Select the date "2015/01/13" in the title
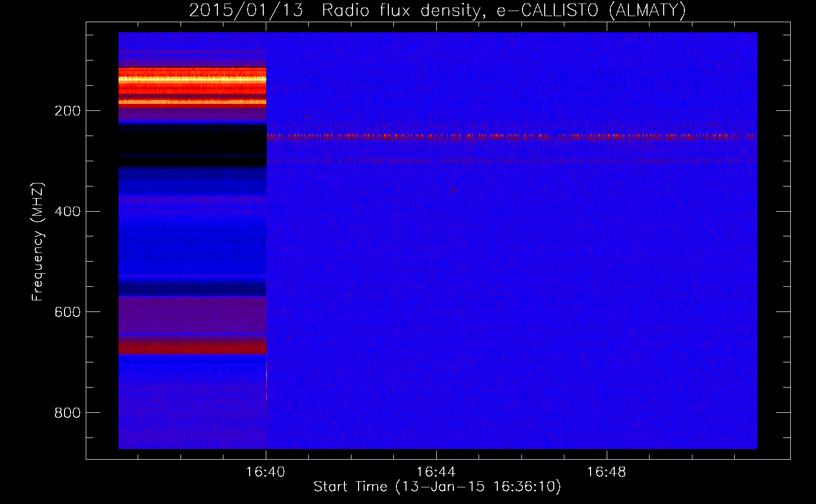This screenshot has height=504, width=816. [x=246, y=10]
